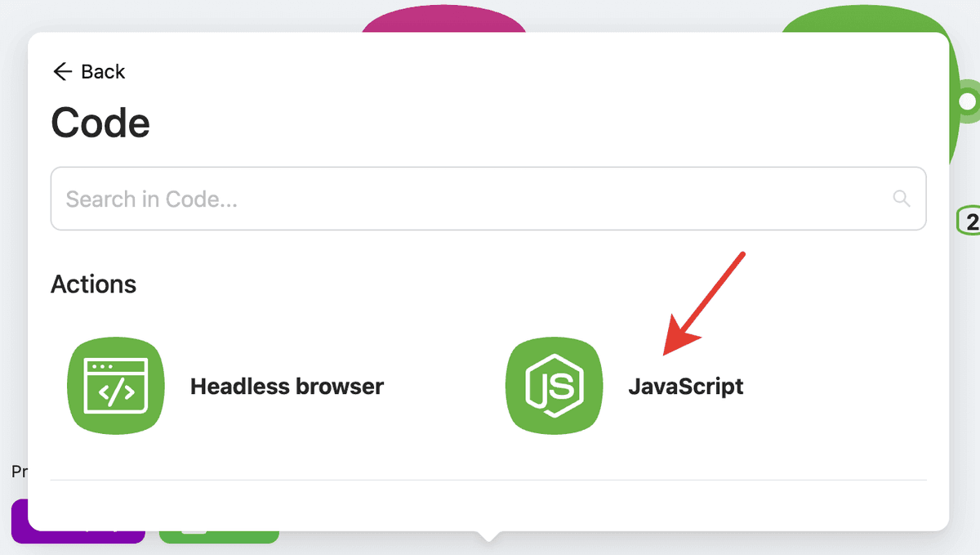Viewport: 980px width, 555px height.
Task: Click the magnifying glass search icon
Action: pyautogui.click(x=902, y=199)
